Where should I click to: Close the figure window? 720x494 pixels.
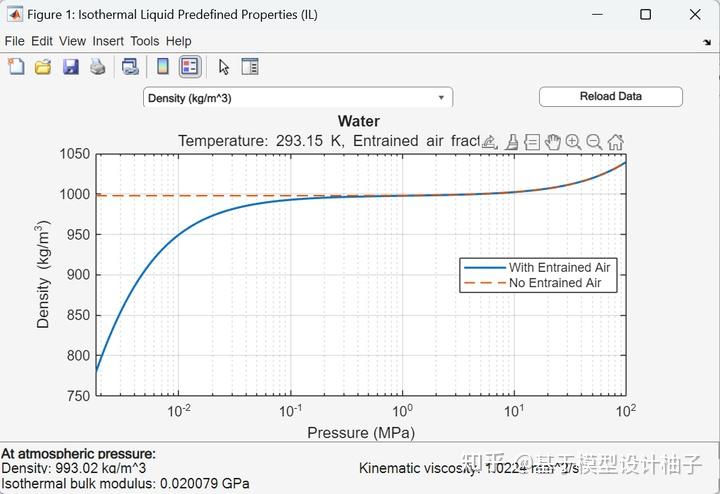tap(695, 14)
